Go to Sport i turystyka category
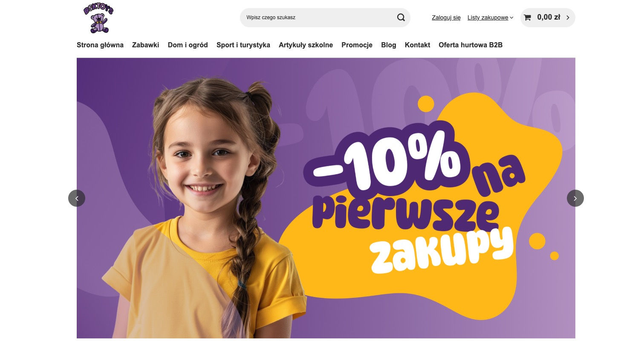644x341 pixels. (x=243, y=45)
